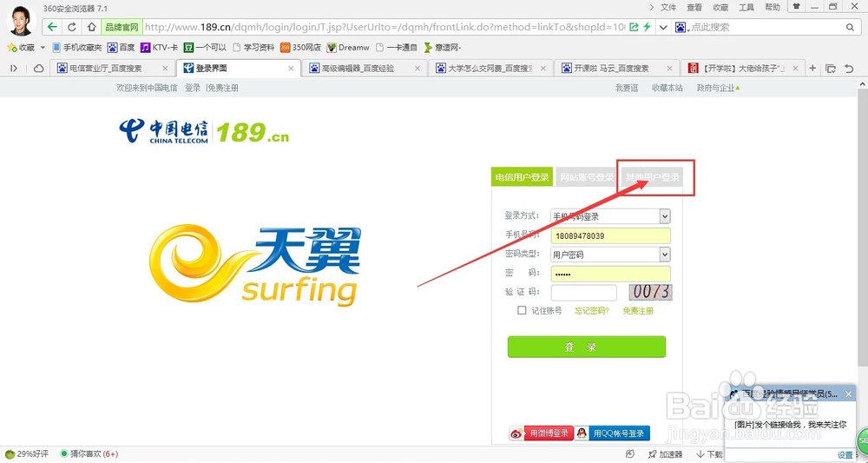Click the 29%好评 rating in status bar
The width and height of the screenshot is (868, 463).
[x=27, y=454]
